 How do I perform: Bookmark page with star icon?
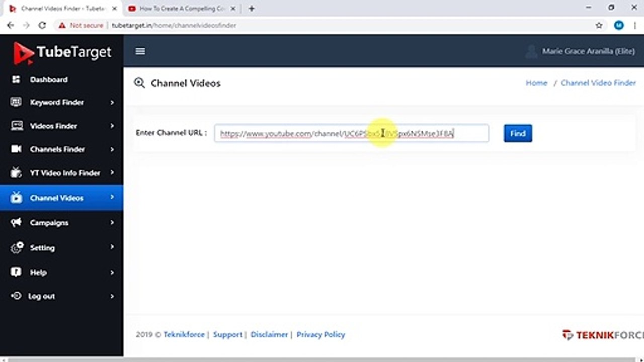pyautogui.click(x=599, y=25)
